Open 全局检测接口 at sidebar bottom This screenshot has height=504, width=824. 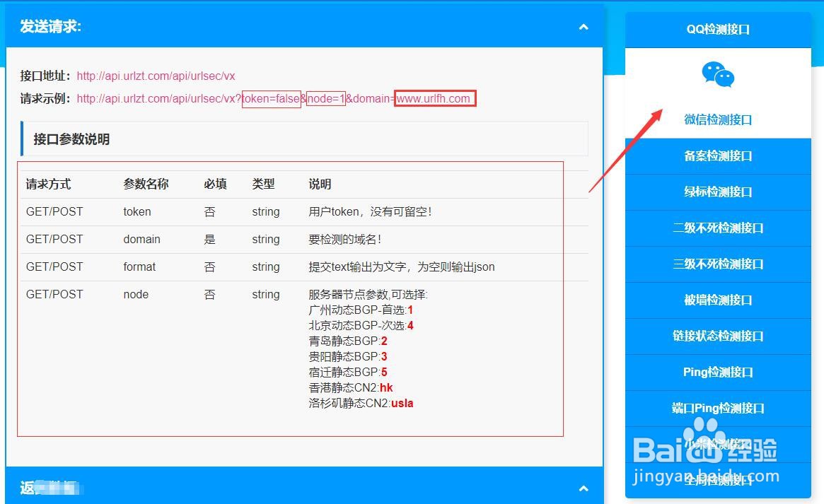coord(718,480)
